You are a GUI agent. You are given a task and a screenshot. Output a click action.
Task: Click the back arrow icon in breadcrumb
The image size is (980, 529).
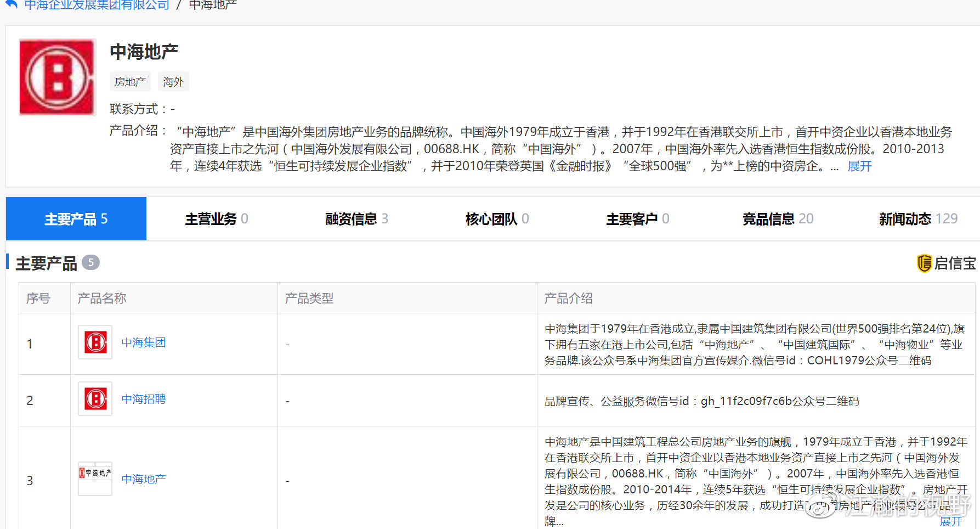pos(11,4)
